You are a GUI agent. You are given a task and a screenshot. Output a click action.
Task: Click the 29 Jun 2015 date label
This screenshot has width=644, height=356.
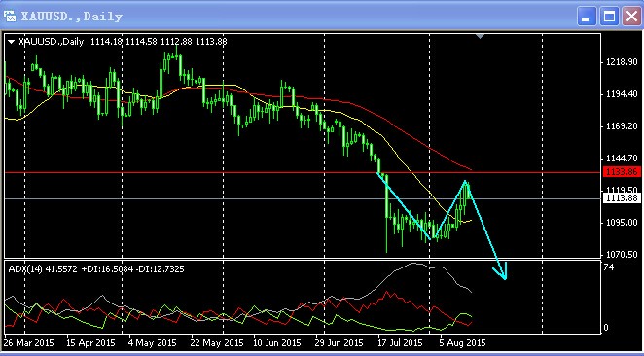pos(340,342)
